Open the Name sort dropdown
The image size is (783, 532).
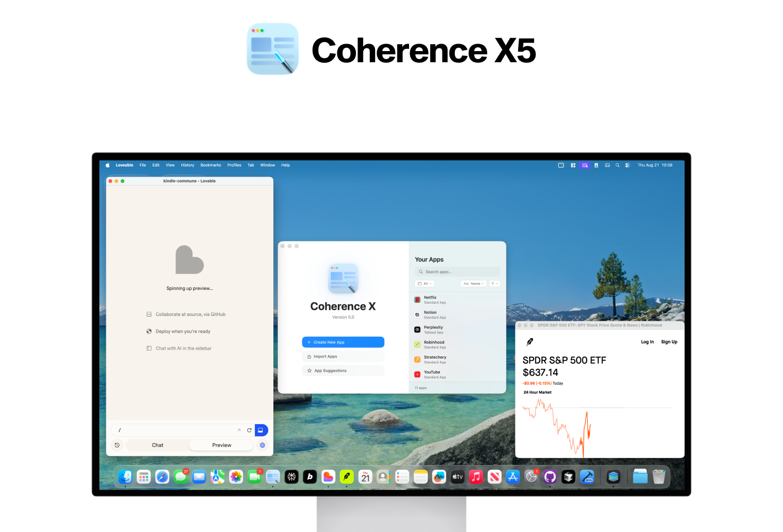[x=473, y=284]
